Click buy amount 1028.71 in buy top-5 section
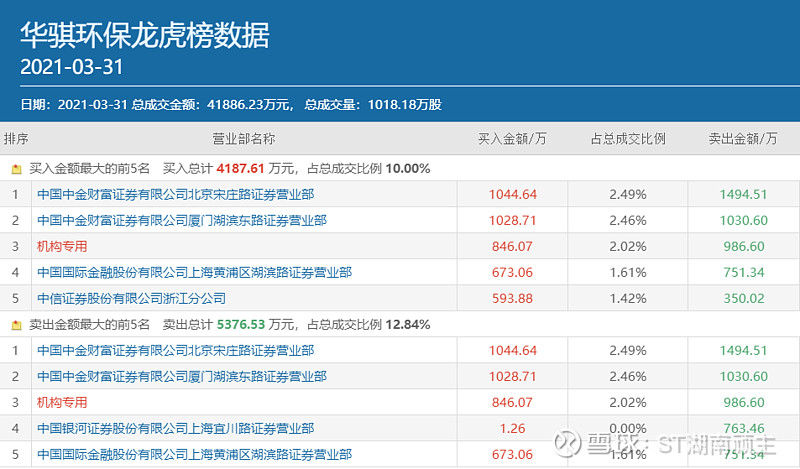The image size is (800, 469). pos(512,220)
